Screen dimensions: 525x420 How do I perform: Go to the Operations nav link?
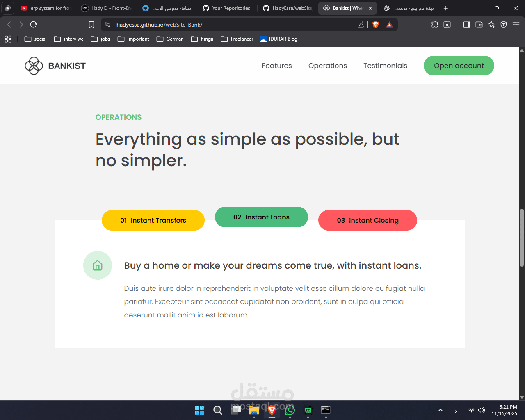pos(328,66)
